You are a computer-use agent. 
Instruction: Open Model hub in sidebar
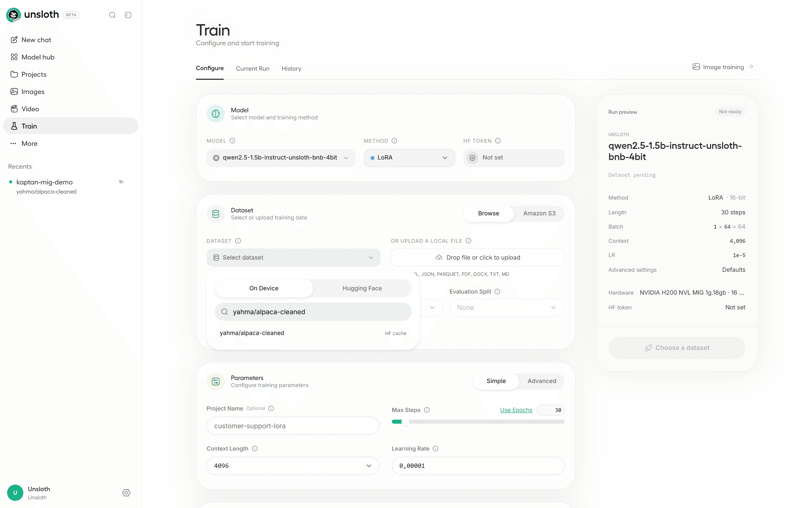(71, 57)
